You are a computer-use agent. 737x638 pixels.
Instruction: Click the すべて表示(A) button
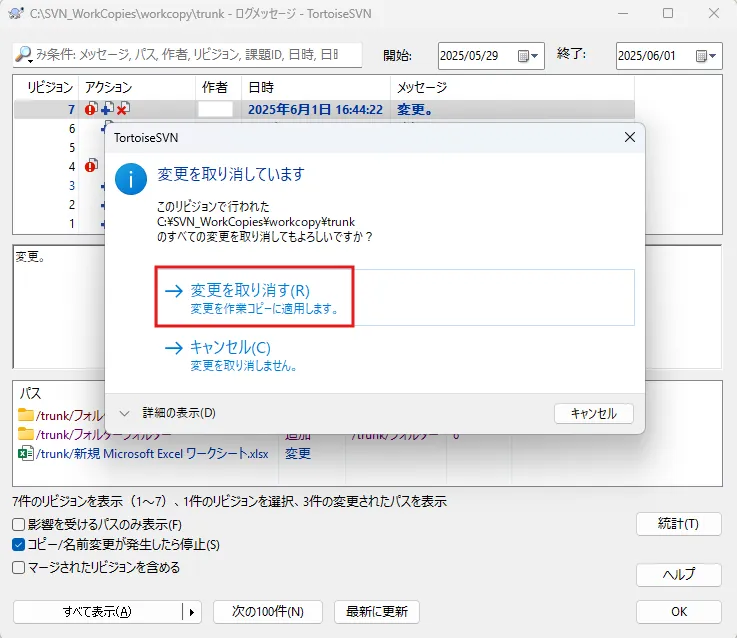pyautogui.click(x=98, y=612)
